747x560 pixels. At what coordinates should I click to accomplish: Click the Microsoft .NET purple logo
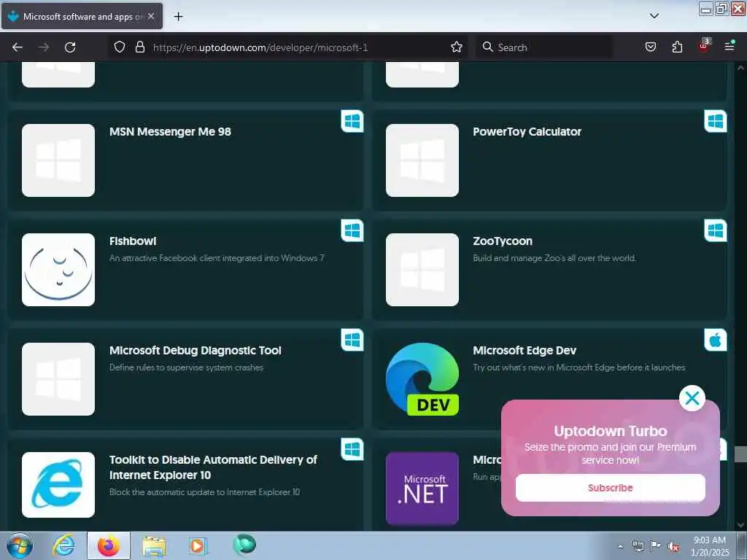coord(422,488)
